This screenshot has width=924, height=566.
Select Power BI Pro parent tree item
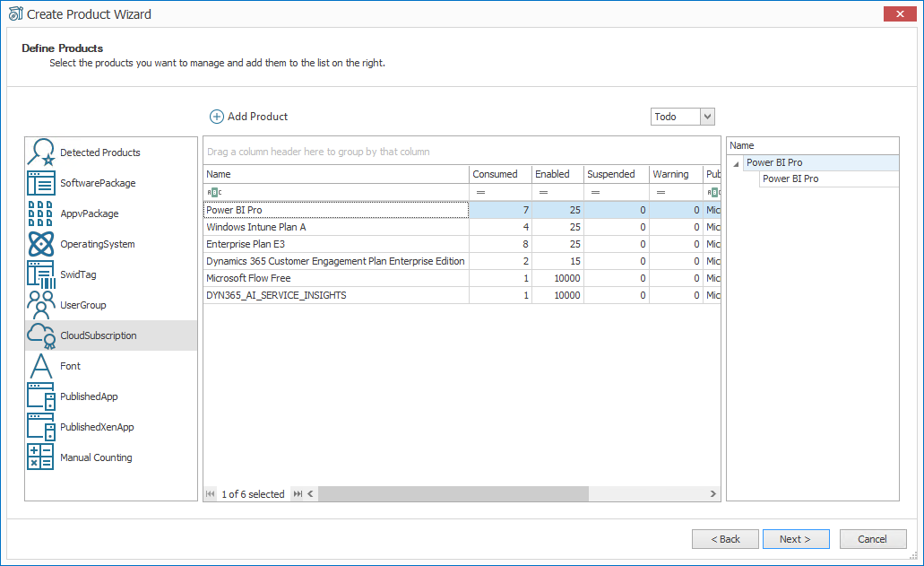click(821, 162)
